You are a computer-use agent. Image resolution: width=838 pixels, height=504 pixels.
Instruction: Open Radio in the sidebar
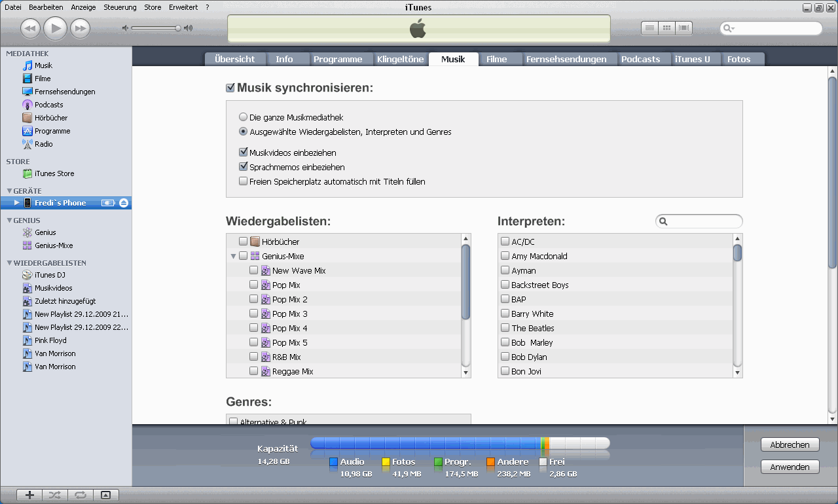pos(43,144)
